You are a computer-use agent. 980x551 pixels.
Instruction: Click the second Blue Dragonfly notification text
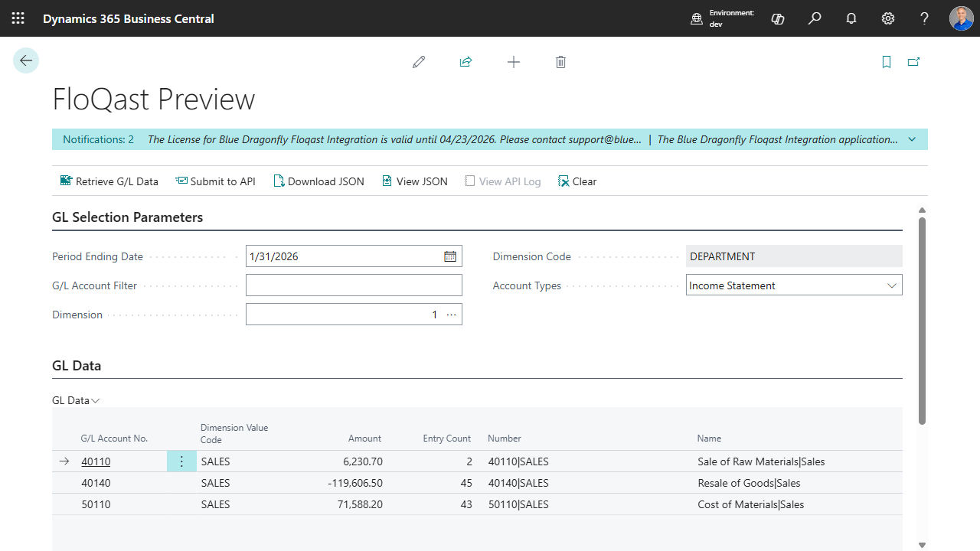tap(778, 139)
